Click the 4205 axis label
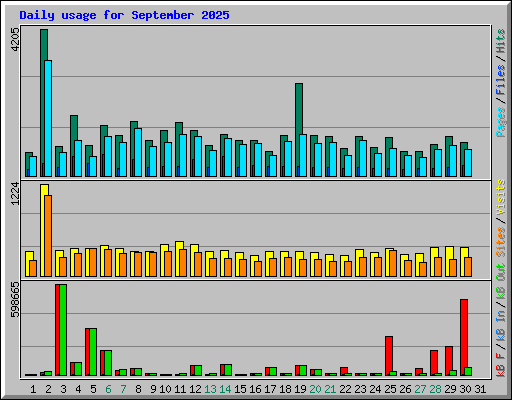Image resolution: width=512 pixels, height=400 pixels. pos(15,40)
